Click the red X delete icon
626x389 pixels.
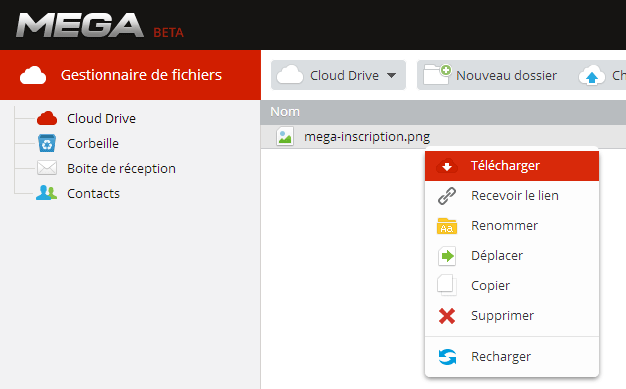(x=447, y=316)
